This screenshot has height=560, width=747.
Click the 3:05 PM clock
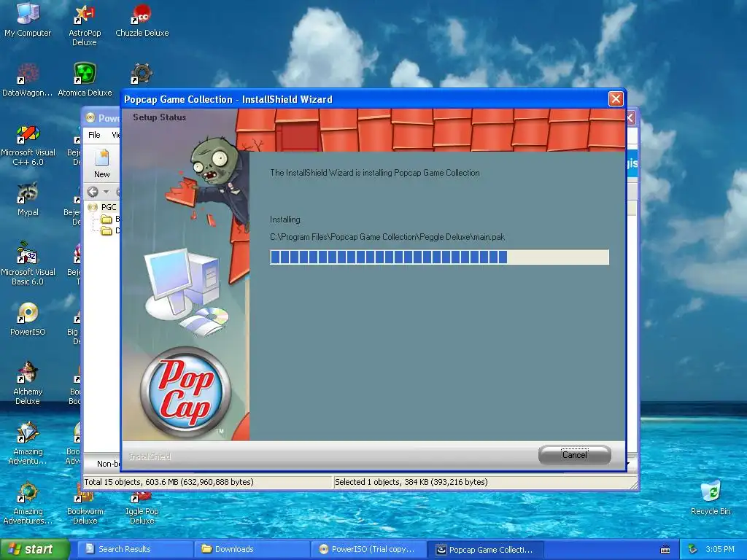pyautogui.click(x=720, y=549)
